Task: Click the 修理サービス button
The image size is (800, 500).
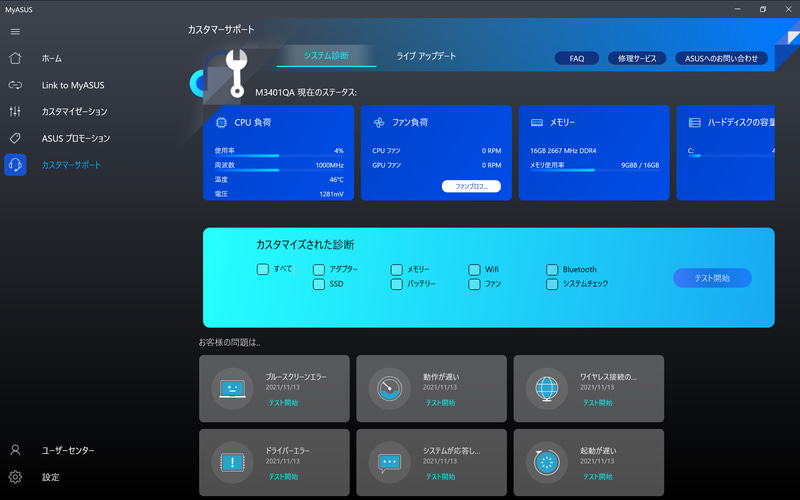Action: pos(637,58)
